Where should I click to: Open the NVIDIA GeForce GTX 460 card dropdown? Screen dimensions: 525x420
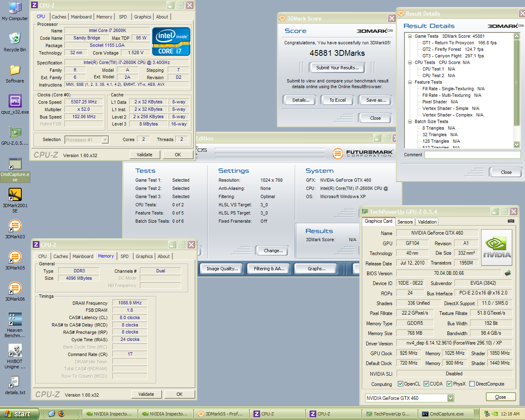pos(451,398)
